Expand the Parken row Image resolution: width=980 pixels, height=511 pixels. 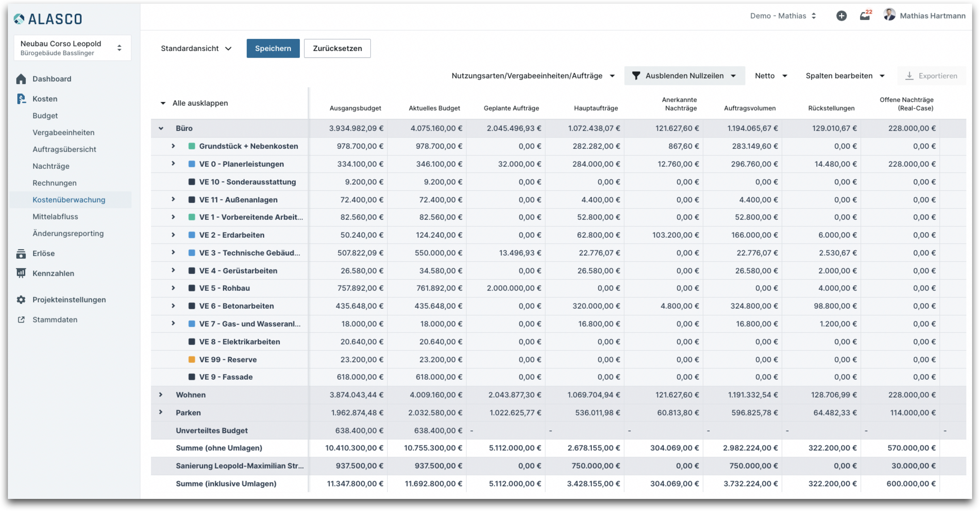(161, 412)
